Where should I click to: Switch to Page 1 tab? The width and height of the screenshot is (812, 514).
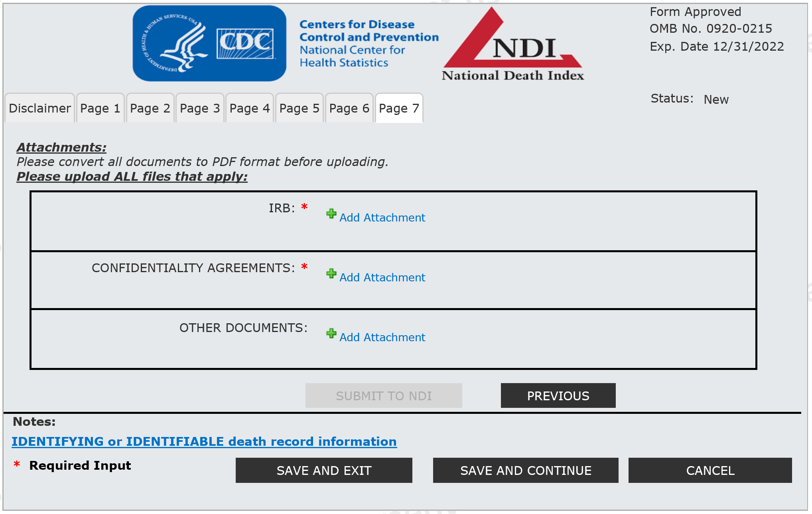[x=100, y=108]
